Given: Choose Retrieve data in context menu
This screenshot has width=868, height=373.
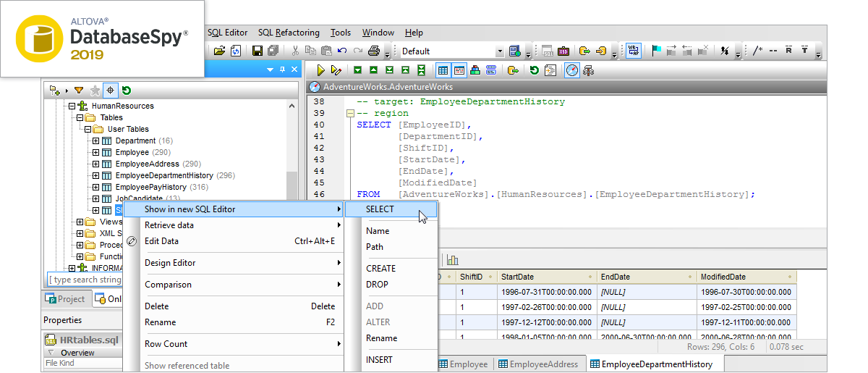Looking at the screenshot, I should click(234, 225).
